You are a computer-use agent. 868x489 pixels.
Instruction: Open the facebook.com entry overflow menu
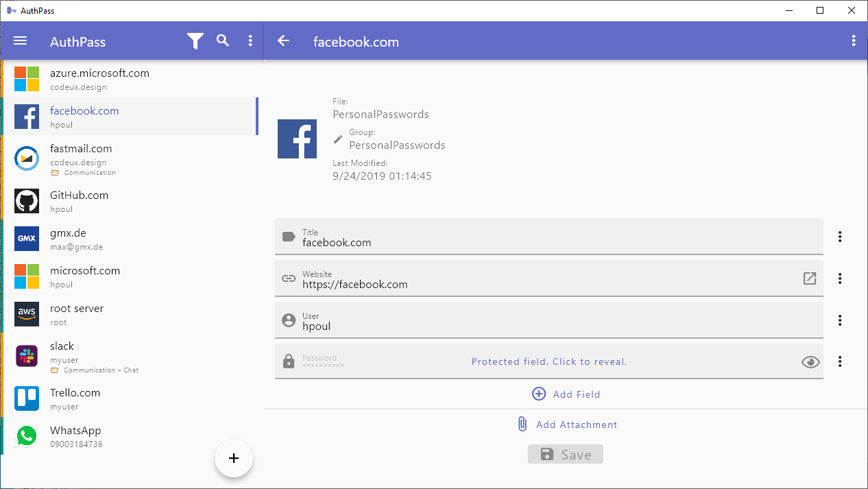(x=854, y=41)
